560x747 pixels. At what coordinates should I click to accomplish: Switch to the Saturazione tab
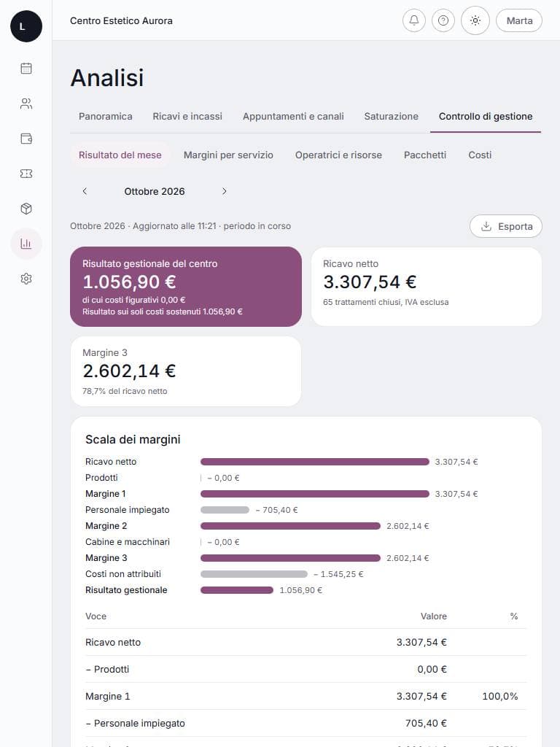[x=391, y=116]
